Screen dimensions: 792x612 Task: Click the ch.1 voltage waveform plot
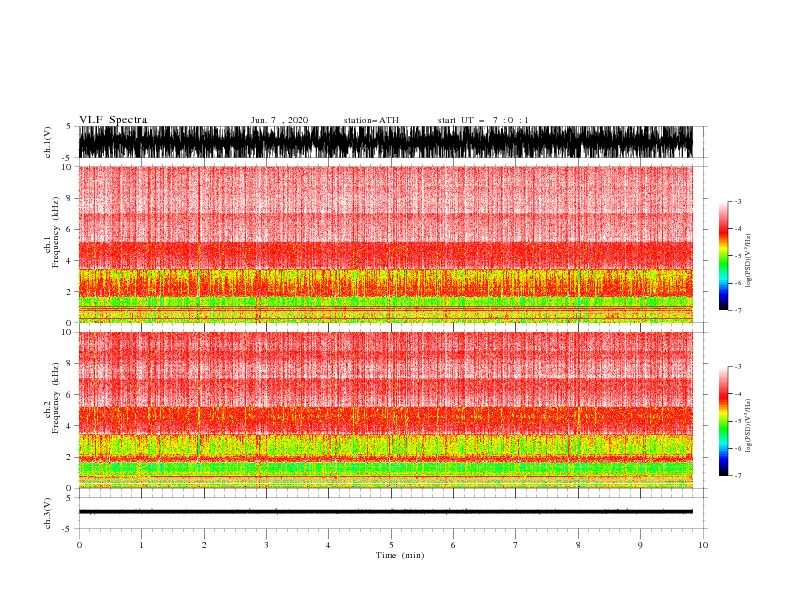point(385,142)
